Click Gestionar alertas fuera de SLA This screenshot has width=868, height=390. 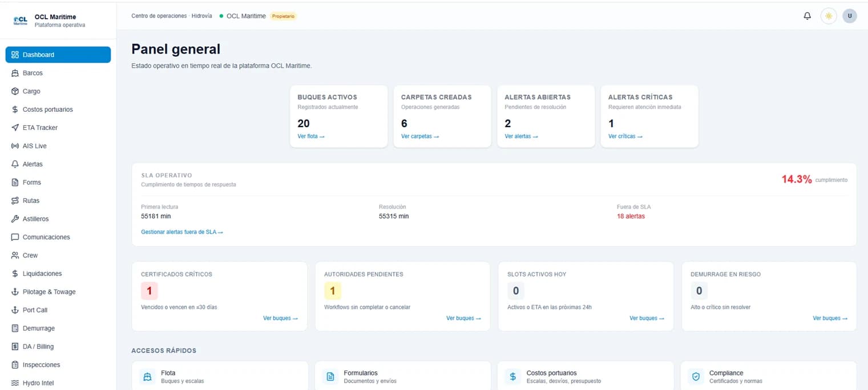tap(181, 232)
